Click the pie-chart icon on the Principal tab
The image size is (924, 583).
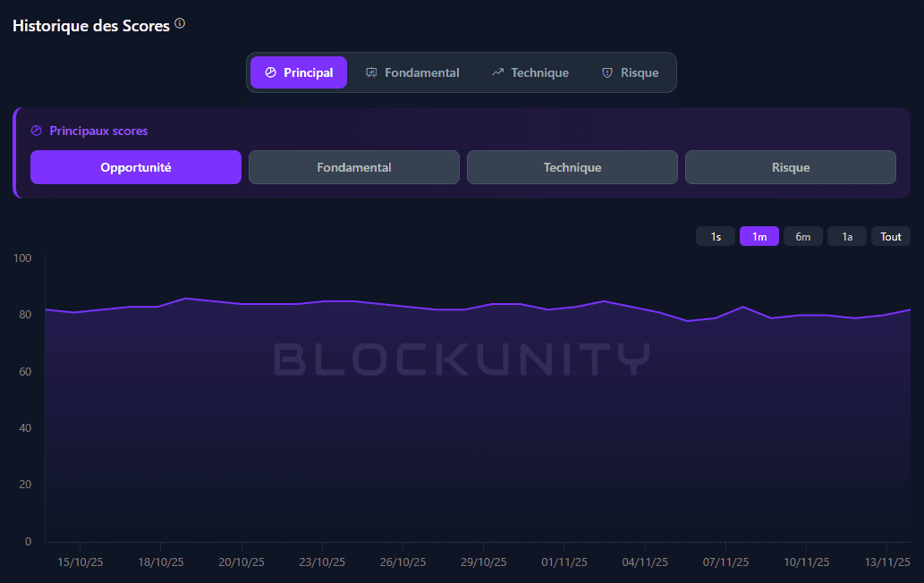270,72
